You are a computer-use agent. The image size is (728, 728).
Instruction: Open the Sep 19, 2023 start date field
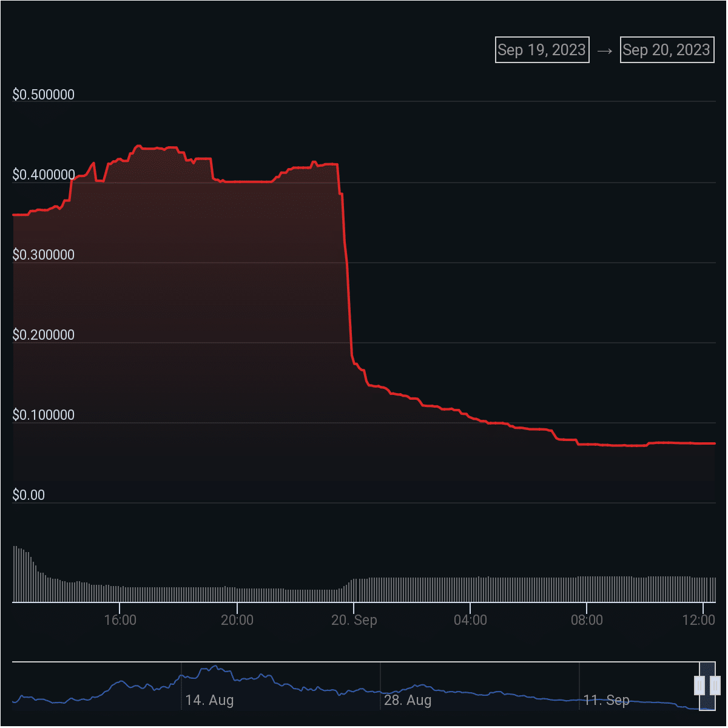click(542, 50)
